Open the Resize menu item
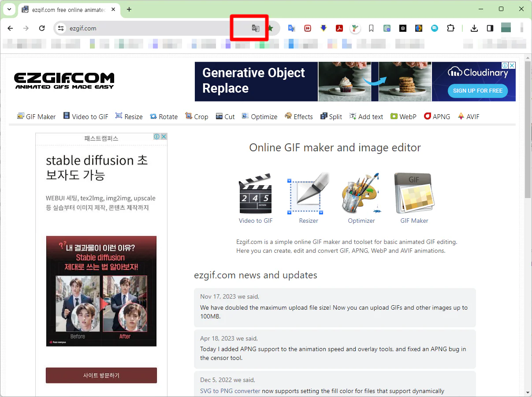This screenshot has width=532, height=397. coord(129,116)
